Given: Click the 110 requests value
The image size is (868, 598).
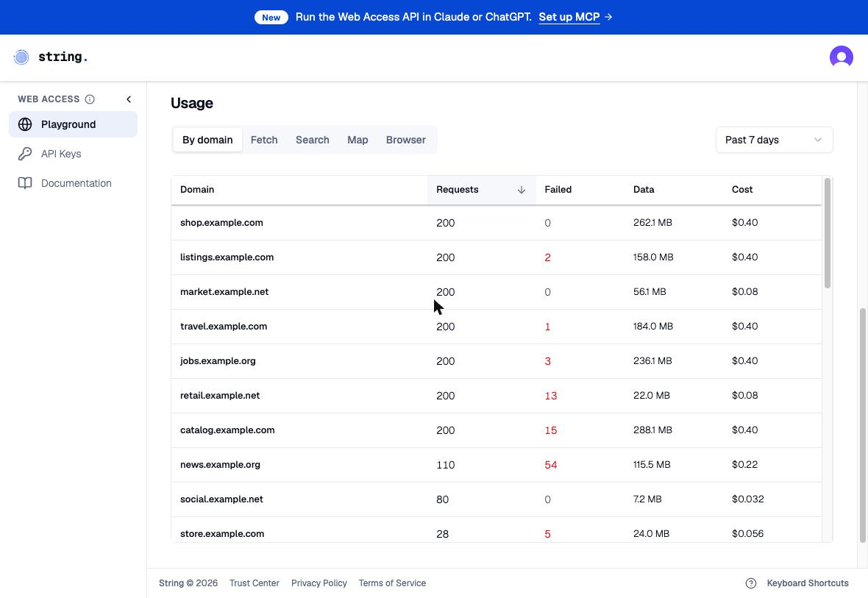Looking at the screenshot, I should click(x=446, y=465).
